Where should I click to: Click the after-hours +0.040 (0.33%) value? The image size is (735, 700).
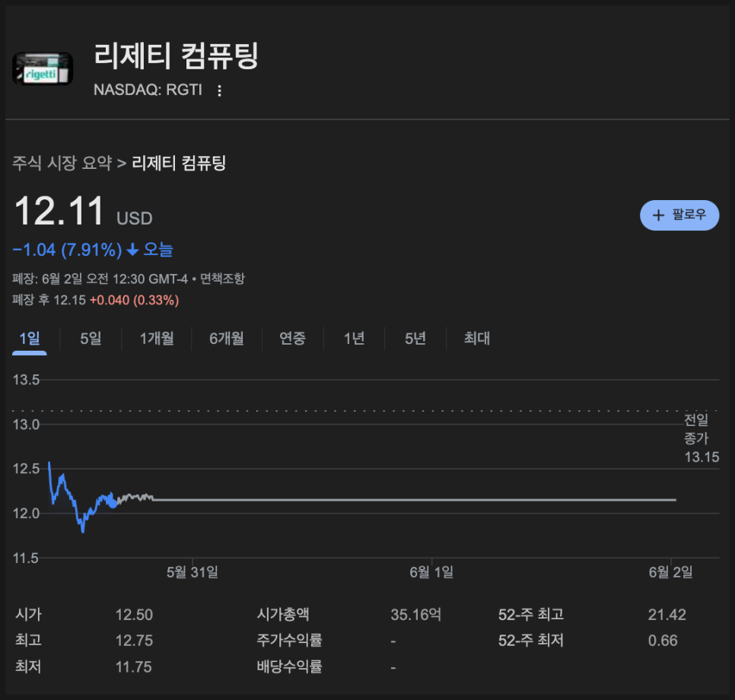point(134,301)
